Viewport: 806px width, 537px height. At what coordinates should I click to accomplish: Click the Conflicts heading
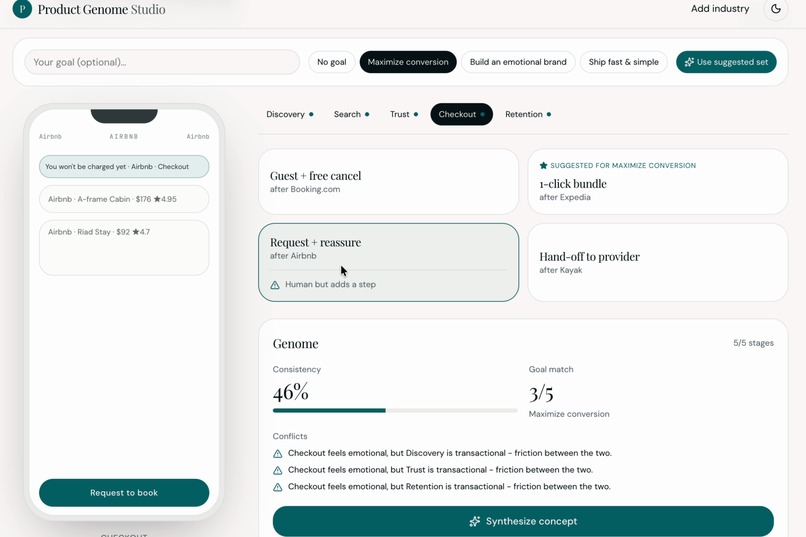[290, 436]
